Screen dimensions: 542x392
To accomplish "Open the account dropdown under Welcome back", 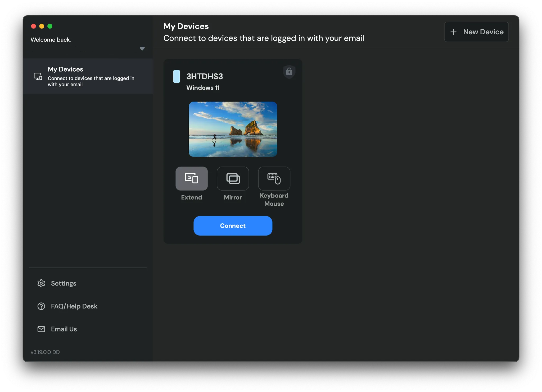I will coord(142,48).
